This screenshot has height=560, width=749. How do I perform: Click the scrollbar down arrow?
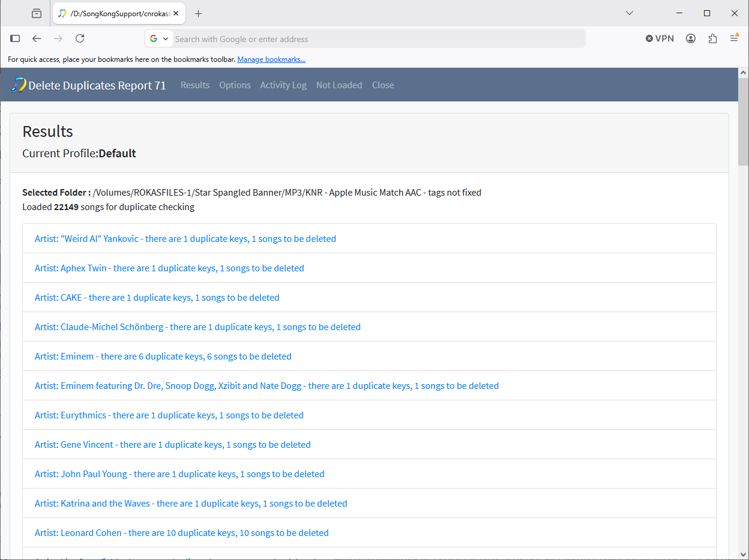(743, 555)
